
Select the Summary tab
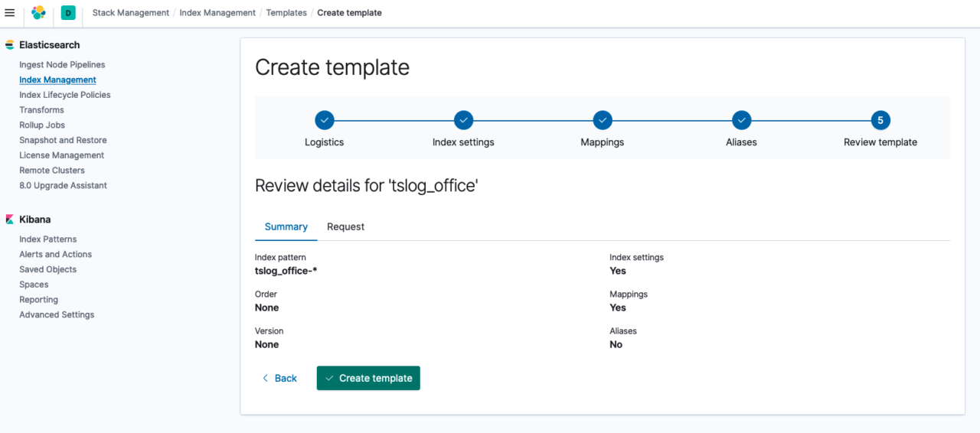point(286,226)
